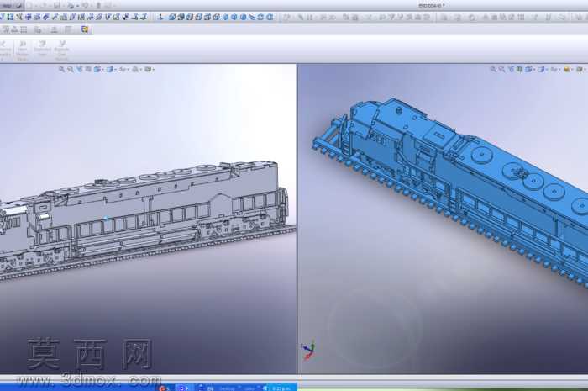
Task: Click Edit Appearance icon in left viewport
Action: (x=134, y=70)
